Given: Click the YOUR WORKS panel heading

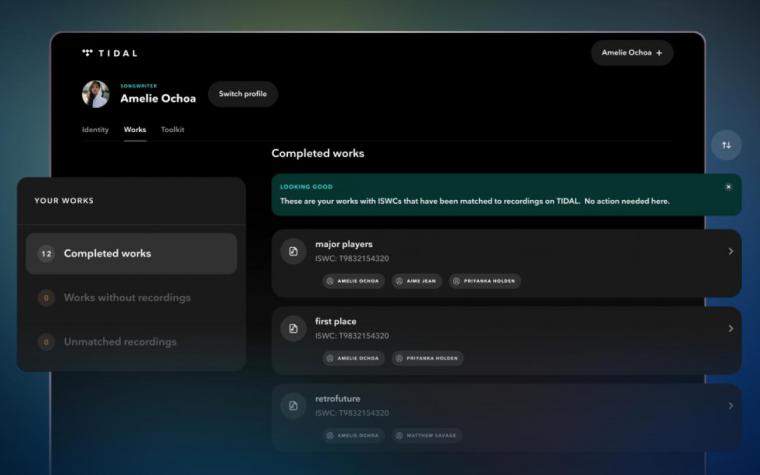Looking at the screenshot, I should pos(64,201).
